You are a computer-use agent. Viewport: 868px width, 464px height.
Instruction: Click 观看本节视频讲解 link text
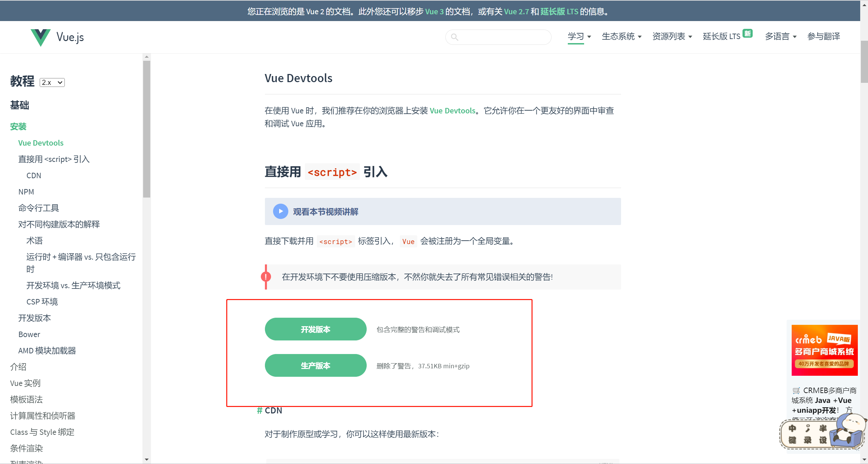[326, 212]
